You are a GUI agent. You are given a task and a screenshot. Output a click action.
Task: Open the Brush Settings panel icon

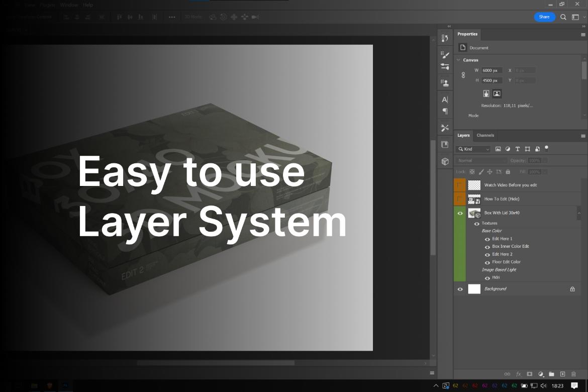click(445, 55)
